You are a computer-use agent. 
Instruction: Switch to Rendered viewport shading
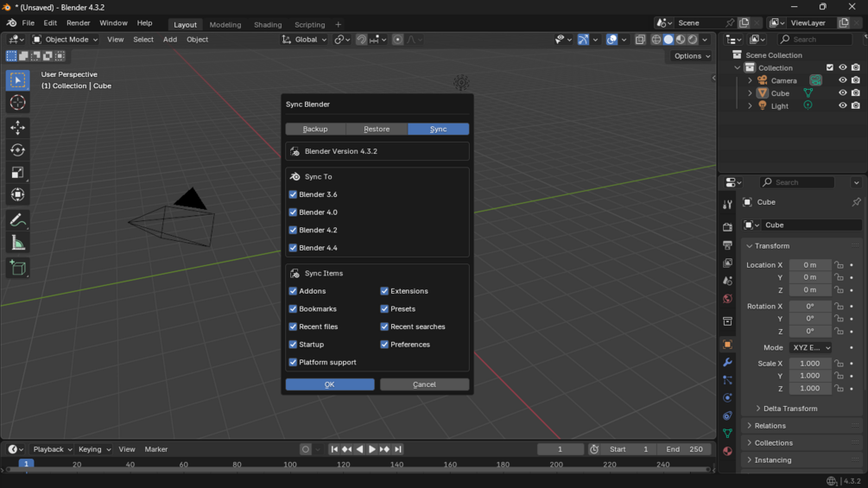click(x=693, y=39)
